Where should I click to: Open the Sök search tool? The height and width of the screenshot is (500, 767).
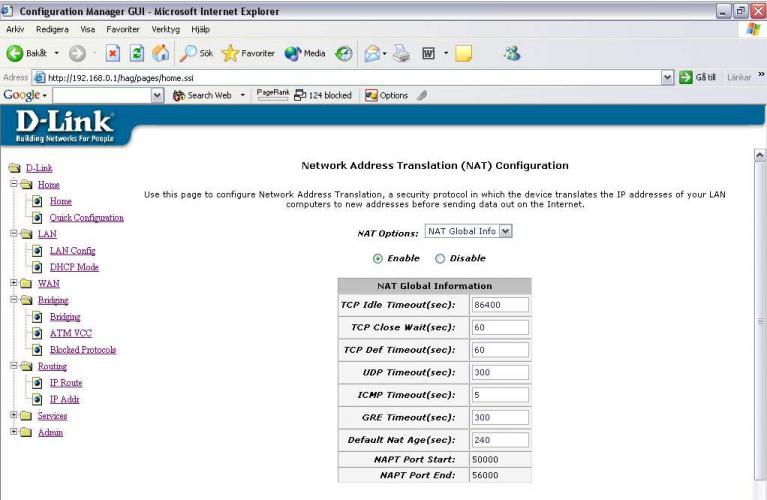click(196, 53)
